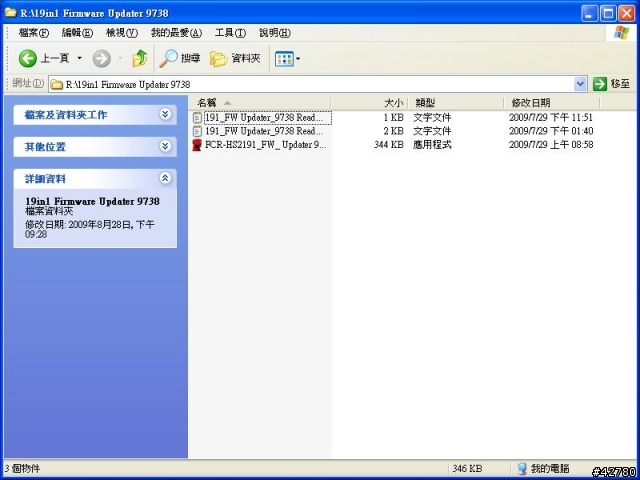Click the folder icon in title bar
Screen dimensions: 640x480
pos(11,13)
